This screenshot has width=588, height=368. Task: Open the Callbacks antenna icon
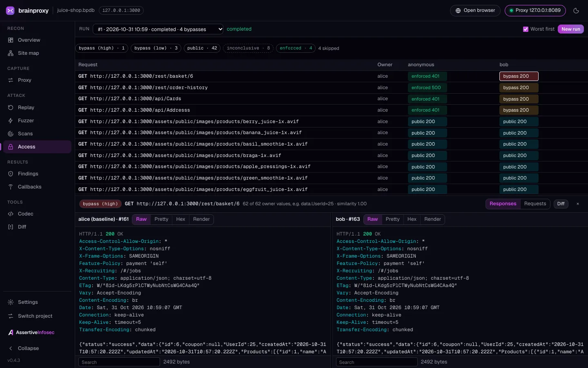pyautogui.click(x=11, y=187)
